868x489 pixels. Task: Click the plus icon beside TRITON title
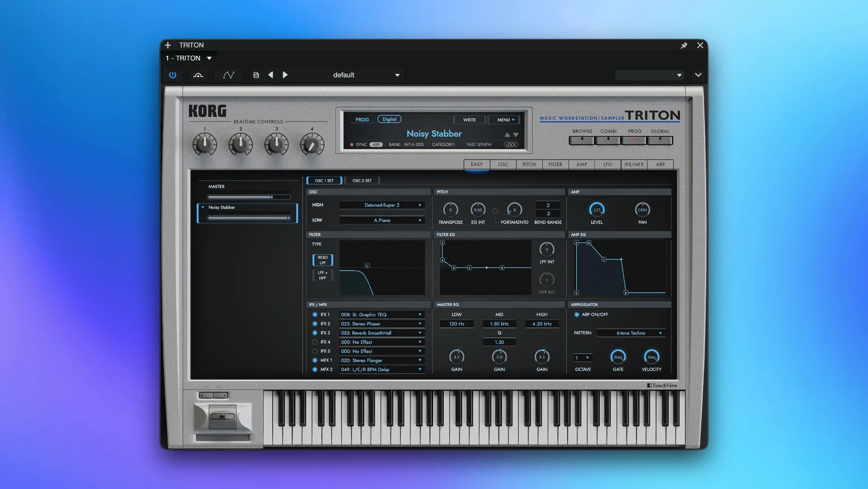tap(168, 45)
